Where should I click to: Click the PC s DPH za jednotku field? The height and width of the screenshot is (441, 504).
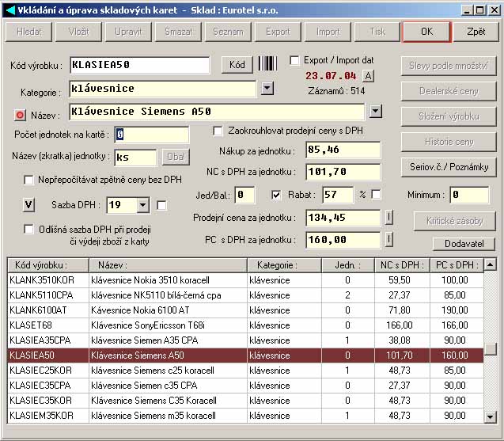[x=343, y=240]
